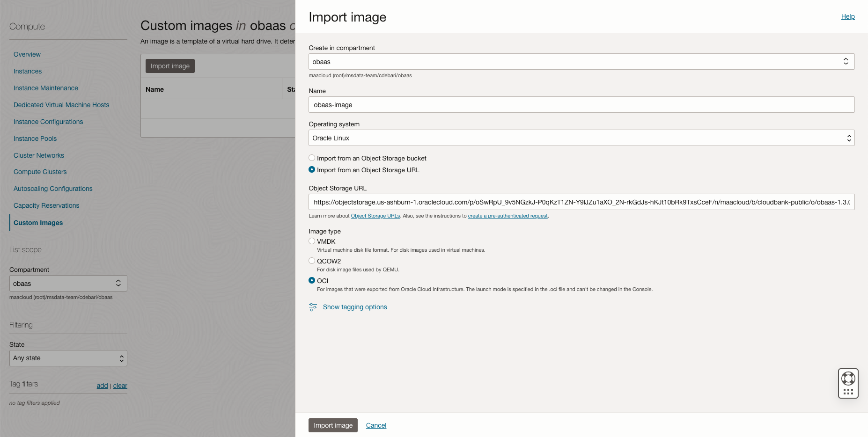
Task: Open the tagging options icon next to Show tagging options
Action: click(x=313, y=307)
